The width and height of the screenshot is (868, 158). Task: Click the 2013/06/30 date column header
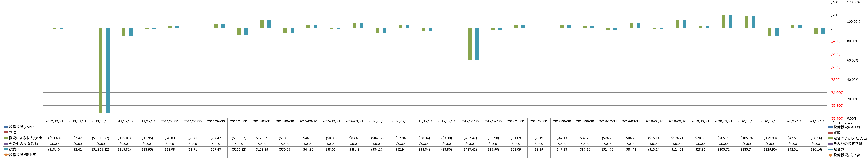coord(100,121)
